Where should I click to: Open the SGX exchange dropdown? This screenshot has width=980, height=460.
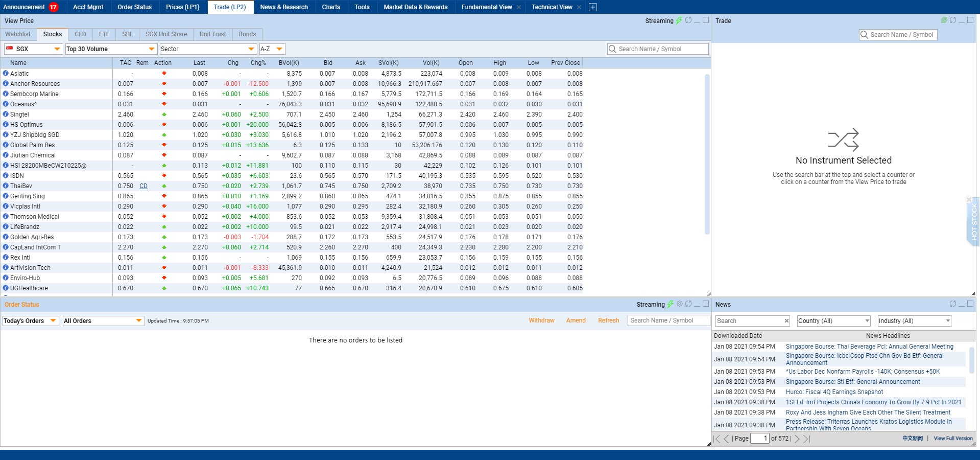pos(33,49)
